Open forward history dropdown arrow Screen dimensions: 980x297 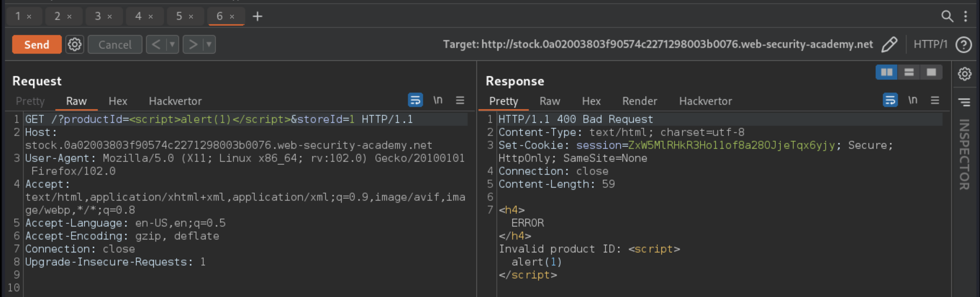(209, 45)
